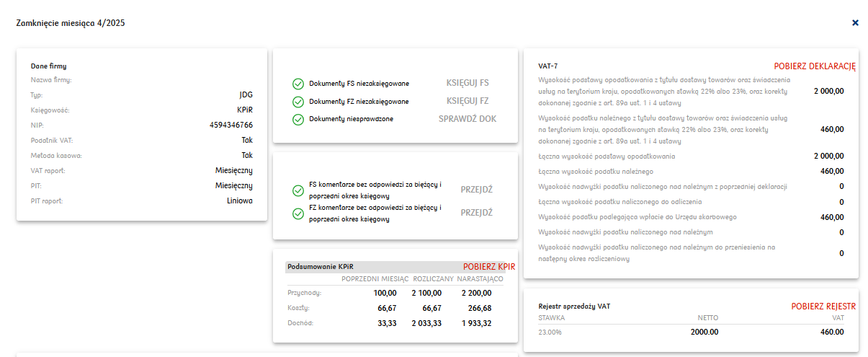The image size is (868, 357).
Task: Click Przychody narastająco value 2 200,00
Action: point(478,293)
